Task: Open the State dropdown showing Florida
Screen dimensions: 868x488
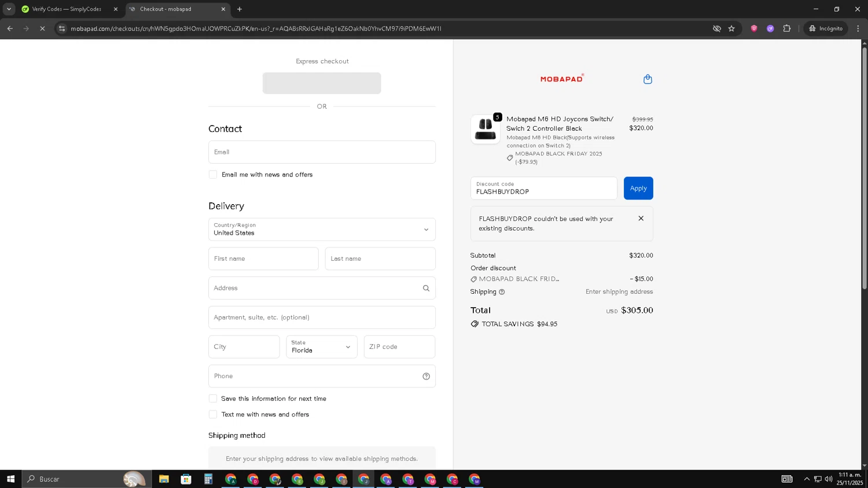Action: point(322,347)
